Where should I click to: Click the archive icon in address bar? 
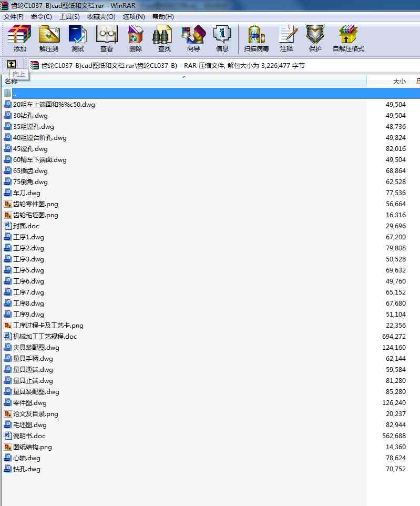pyautogui.click(x=35, y=66)
